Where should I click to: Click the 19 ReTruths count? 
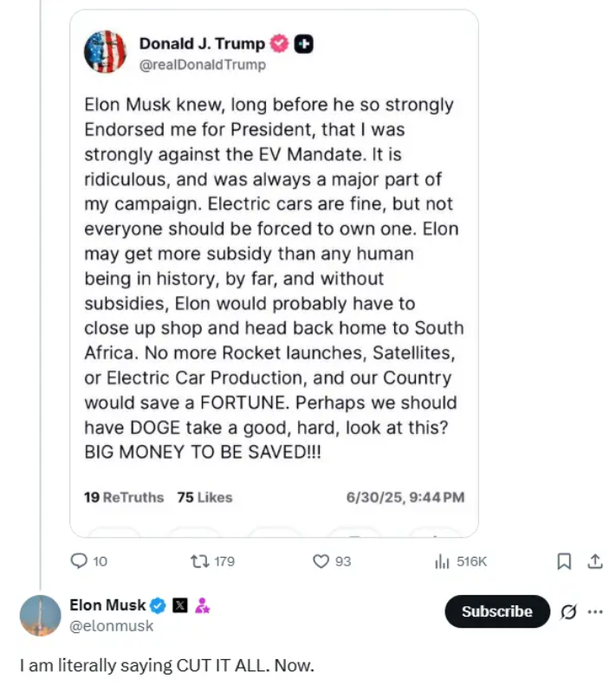coord(123,497)
